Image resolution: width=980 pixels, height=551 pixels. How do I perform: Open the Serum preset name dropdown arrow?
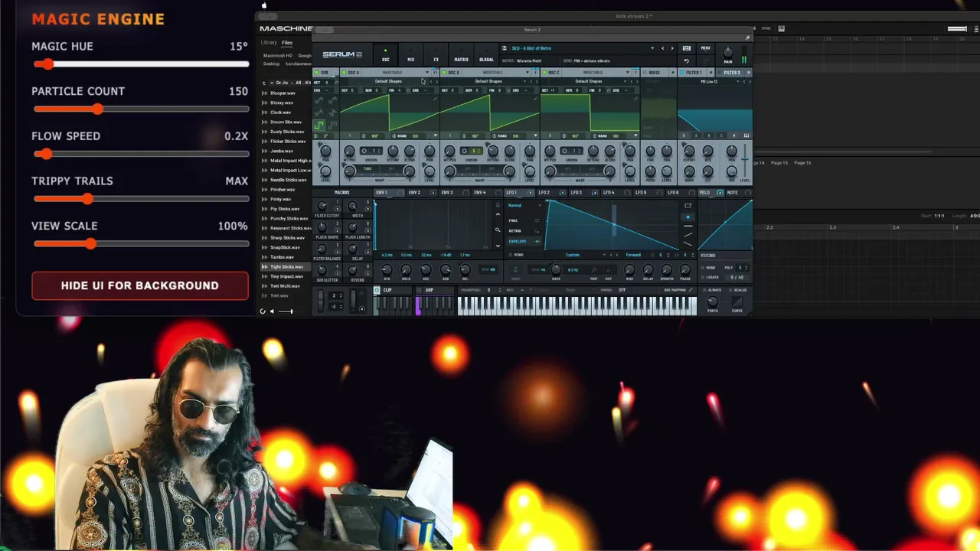652,48
